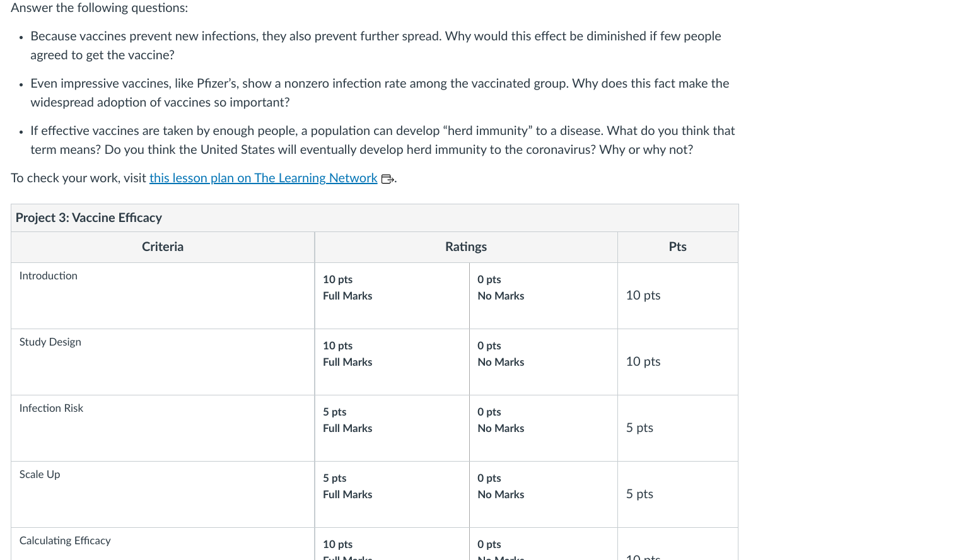Select the Introduction 0 pts No Marks rating
Viewport: 968px width, 560px height.
click(543, 296)
